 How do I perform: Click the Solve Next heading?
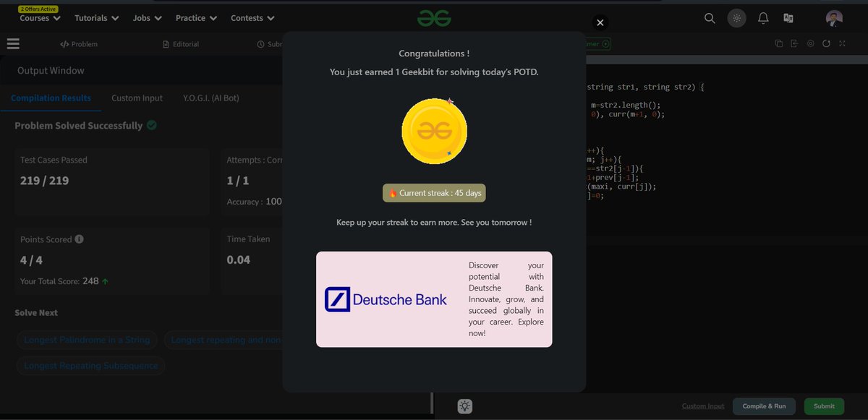pos(36,313)
